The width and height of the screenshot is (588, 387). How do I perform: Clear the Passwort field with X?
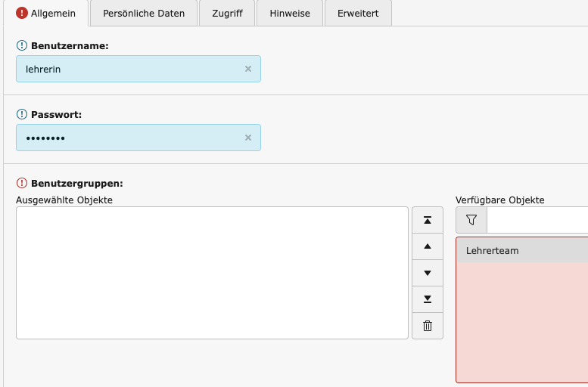click(248, 138)
